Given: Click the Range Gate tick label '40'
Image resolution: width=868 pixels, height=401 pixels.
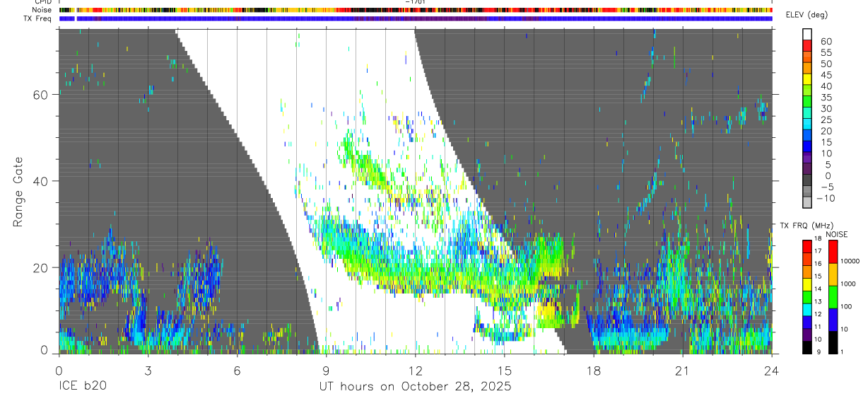Looking at the screenshot, I should click(x=41, y=181).
